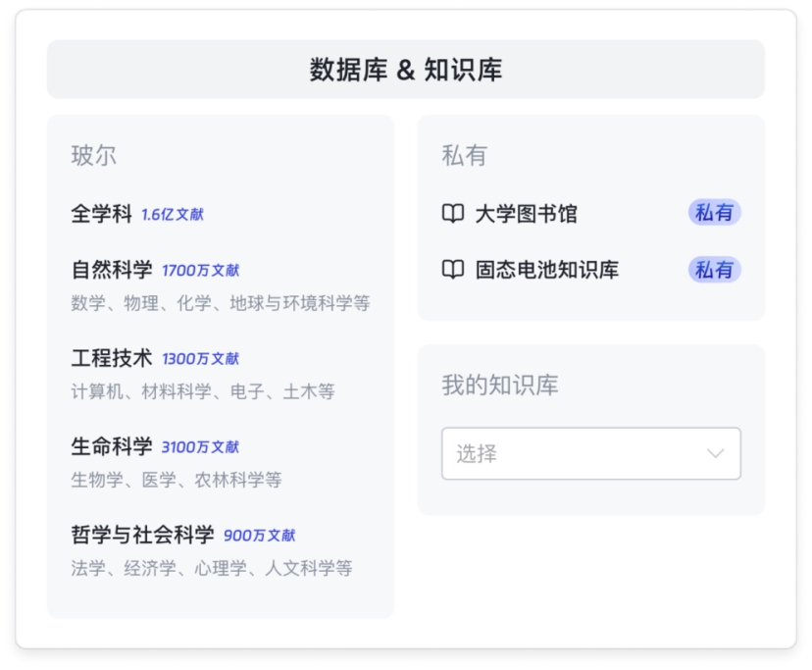The height and width of the screenshot is (670, 812).
Task: Expand the chevron arrow in 选择 box
Action: pyautogui.click(x=716, y=453)
